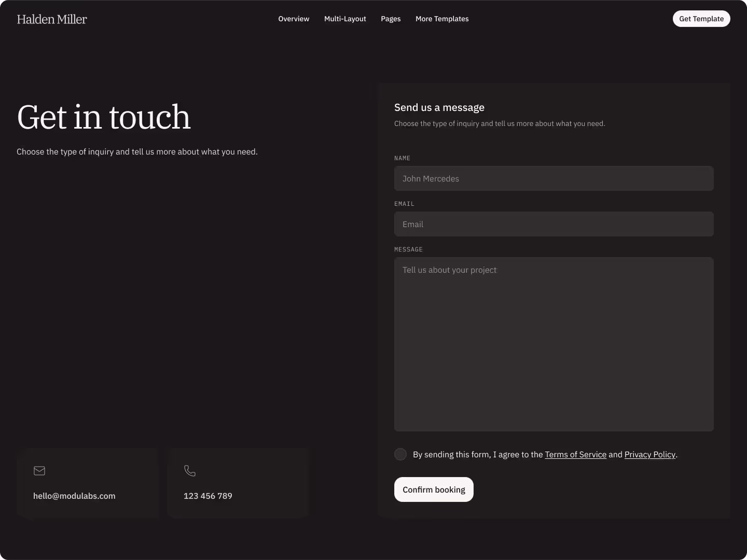Click the 123 456 789 phone number
This screenshot has height=560, width=747.
pos(208,496)
